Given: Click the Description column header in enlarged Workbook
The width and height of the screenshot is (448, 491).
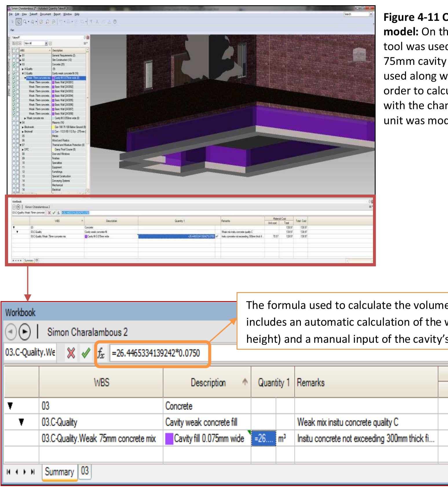Looking at the screenshot, I should point(208,383).
